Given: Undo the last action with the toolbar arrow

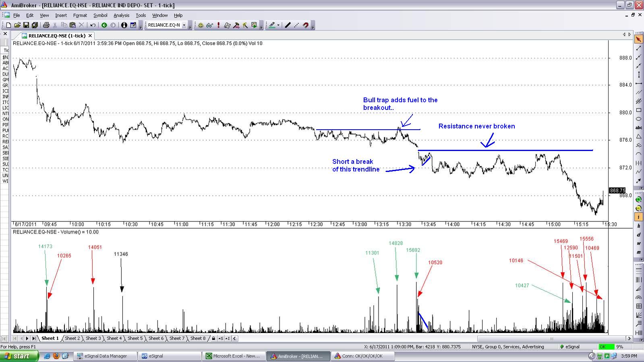Looking at the screenshot, I should [93, 25].
